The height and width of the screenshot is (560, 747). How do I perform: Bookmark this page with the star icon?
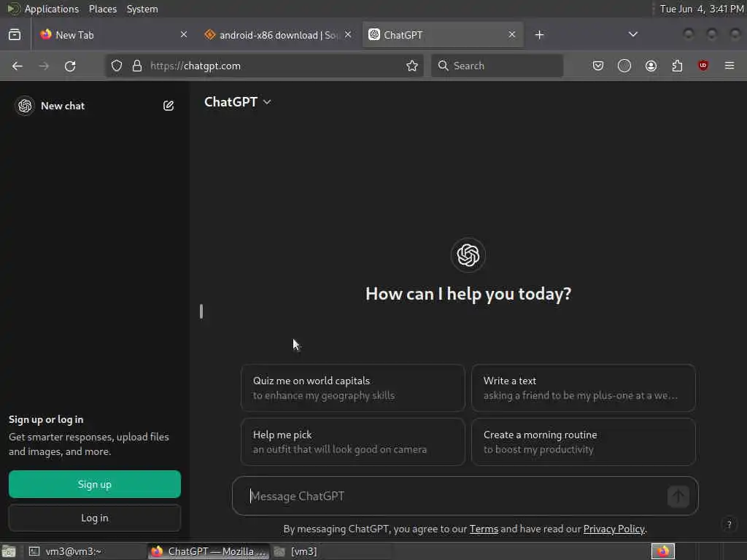(x=412, y=66)
